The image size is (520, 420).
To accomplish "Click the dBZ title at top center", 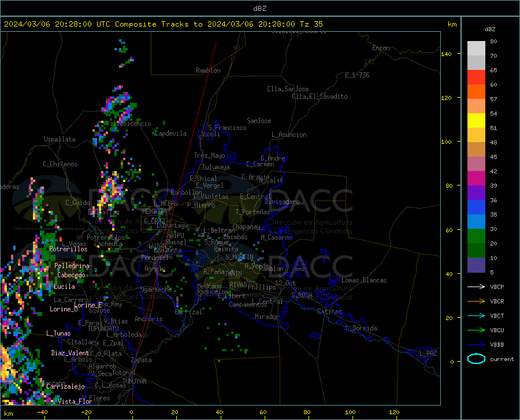I will point(259,9).
